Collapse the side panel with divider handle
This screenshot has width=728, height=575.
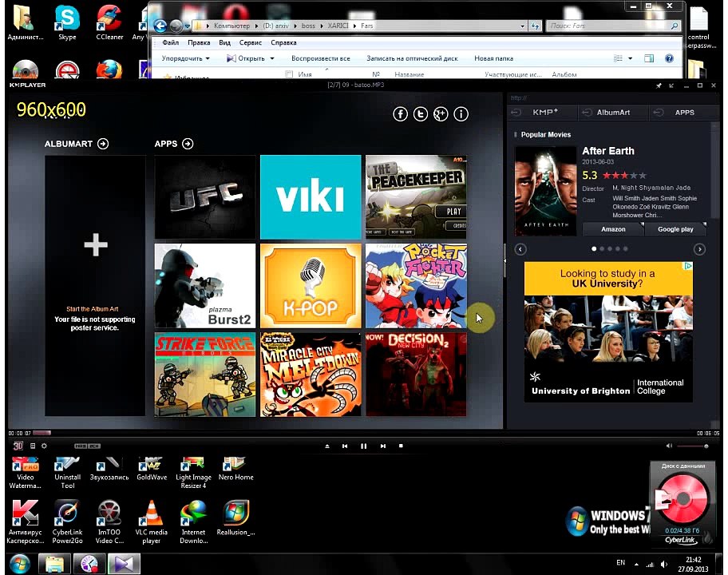(504, 260)
